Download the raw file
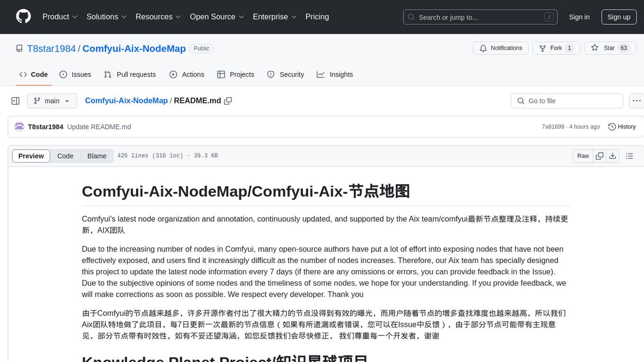The width and height of the screenshot is (644, 362). tap(612, 156)
